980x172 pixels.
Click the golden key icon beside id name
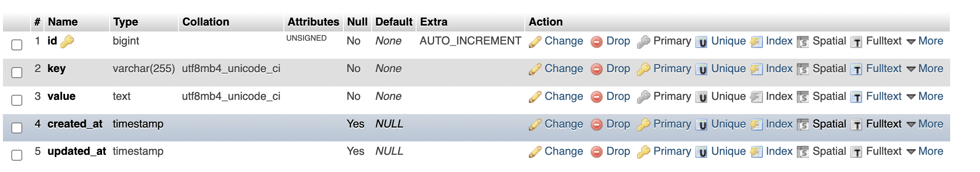[x=67, y=41]
